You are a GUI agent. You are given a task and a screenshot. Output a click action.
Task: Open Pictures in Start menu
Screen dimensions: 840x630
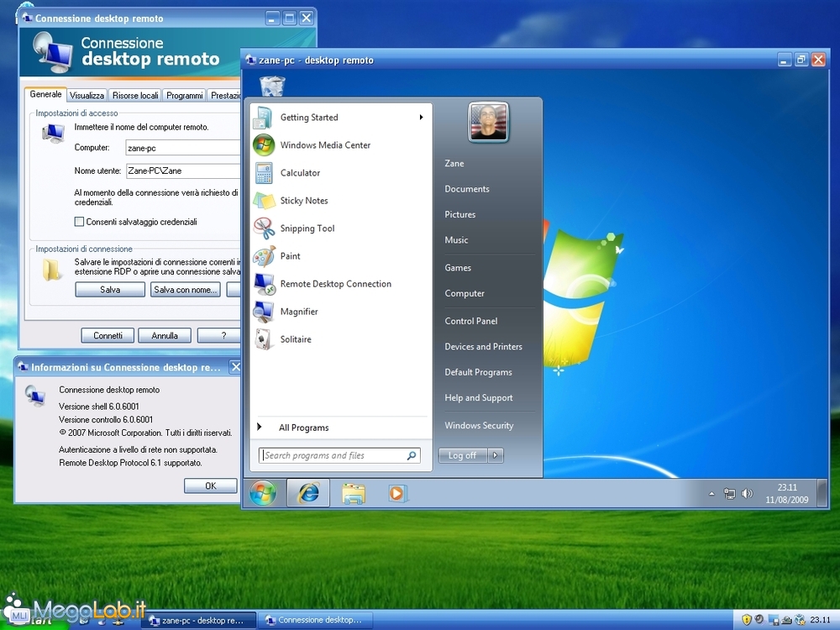459,214
